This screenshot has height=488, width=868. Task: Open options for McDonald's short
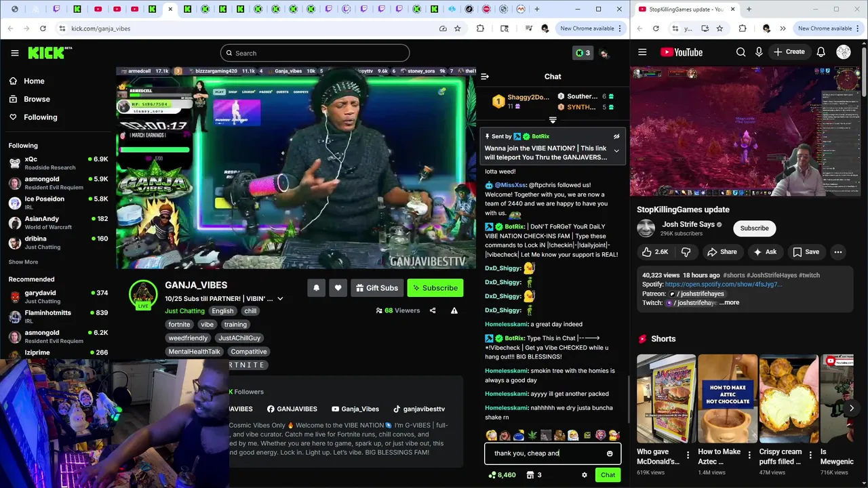click(x=688, y=455)
